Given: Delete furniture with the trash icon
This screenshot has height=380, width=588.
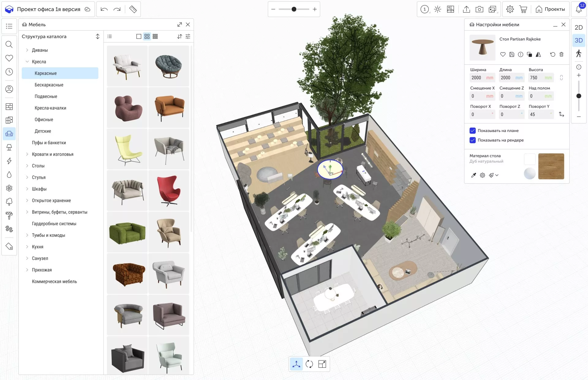Looking at the screenshot, I should [561, 54].
